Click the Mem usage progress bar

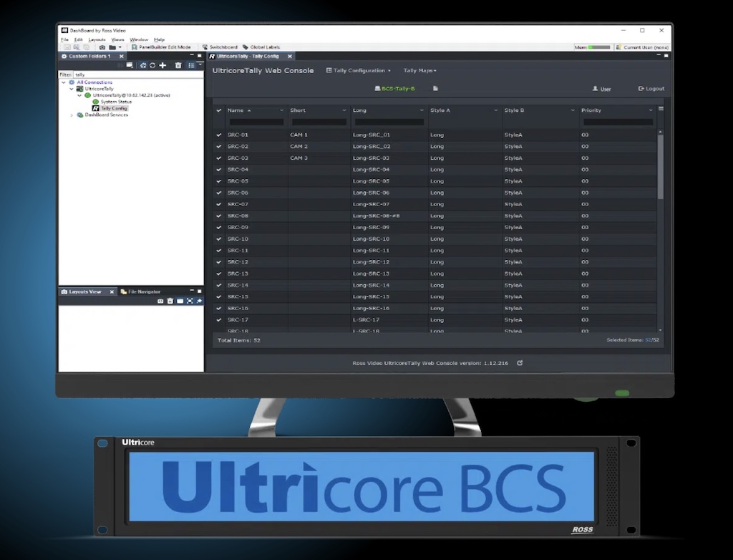point(599,47)
